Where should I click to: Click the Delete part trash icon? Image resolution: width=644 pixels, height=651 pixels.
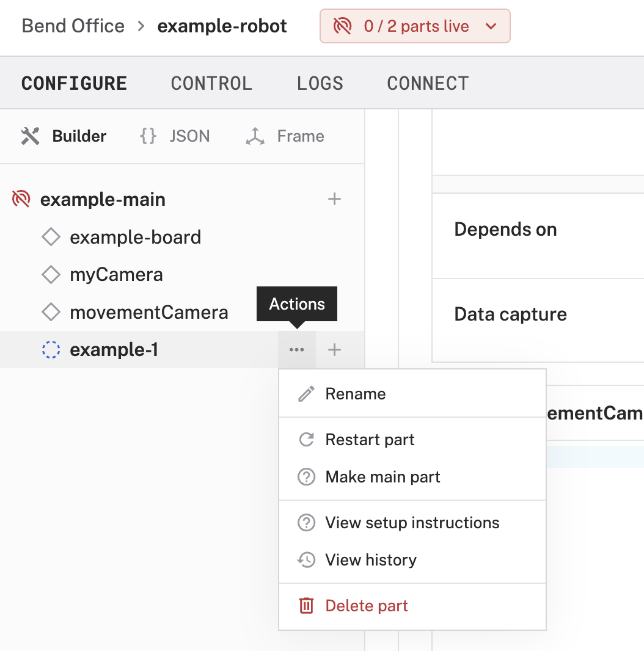[306, 605]
